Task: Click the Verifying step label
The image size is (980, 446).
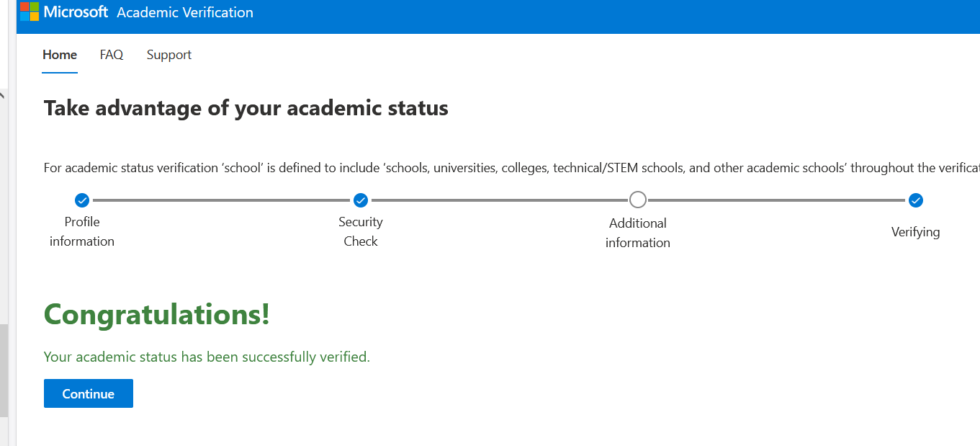Action: click(915, 232)
